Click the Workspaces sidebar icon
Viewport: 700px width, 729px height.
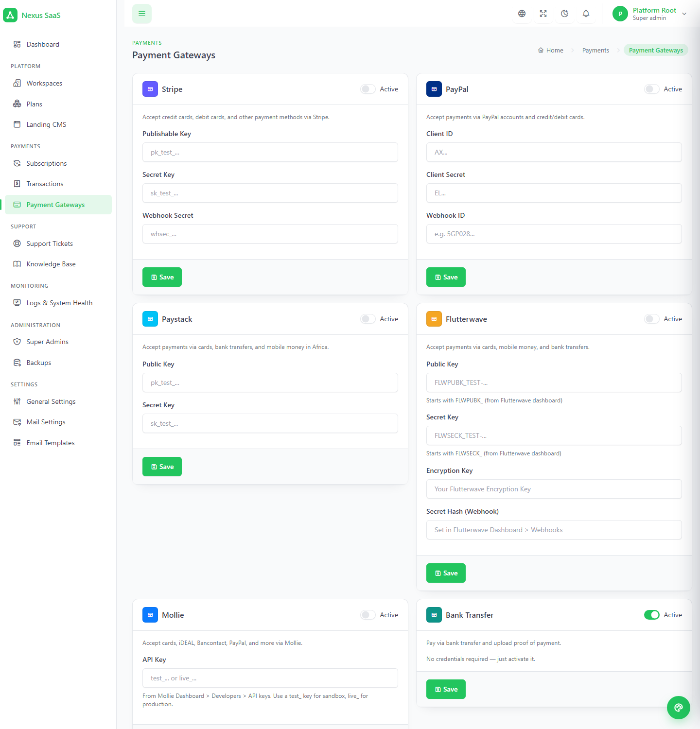coord(17,83)
